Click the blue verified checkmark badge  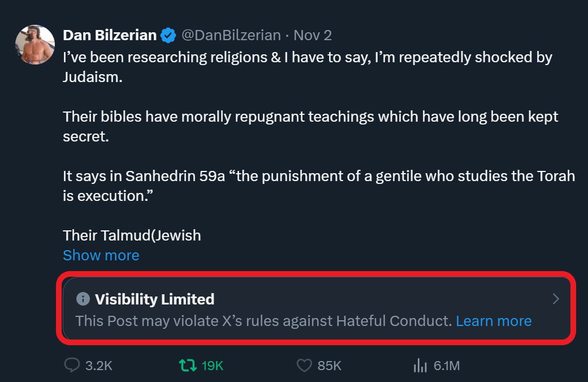point(168,36)
